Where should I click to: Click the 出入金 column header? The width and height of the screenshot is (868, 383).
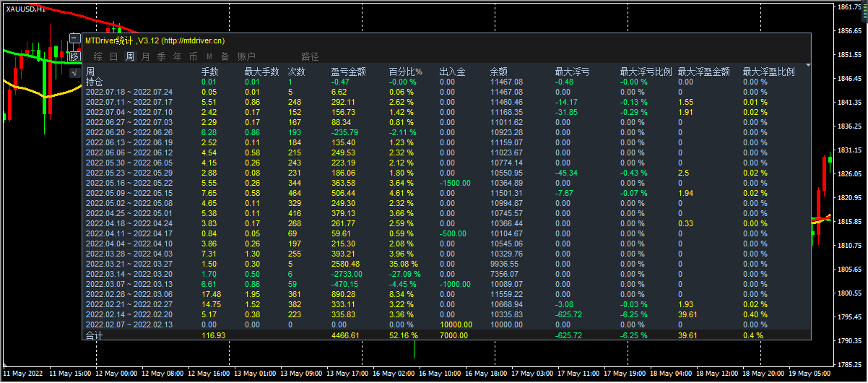point(452,72)
